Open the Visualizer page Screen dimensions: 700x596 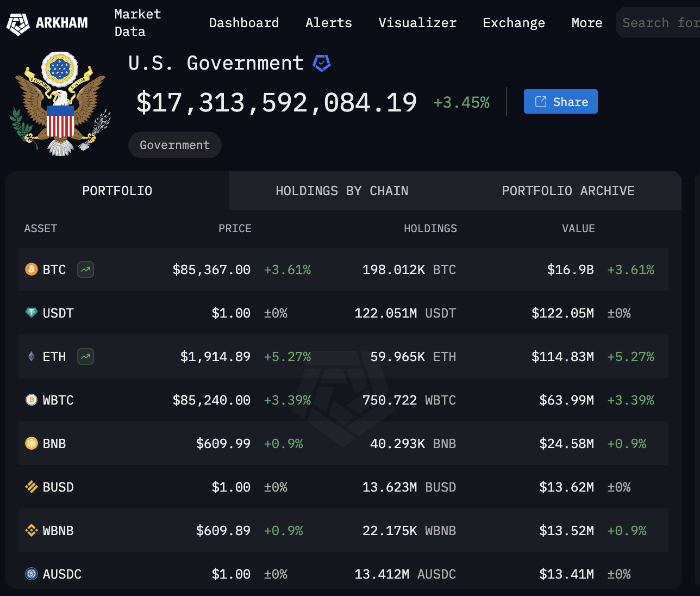click(417, 23)
